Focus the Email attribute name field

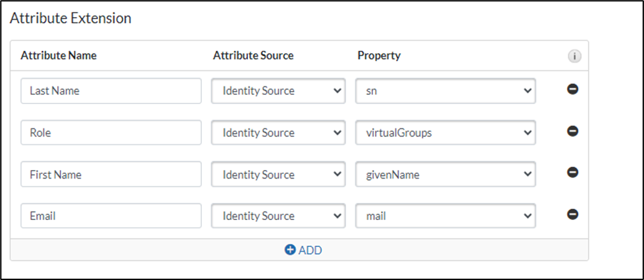[111, 216]
